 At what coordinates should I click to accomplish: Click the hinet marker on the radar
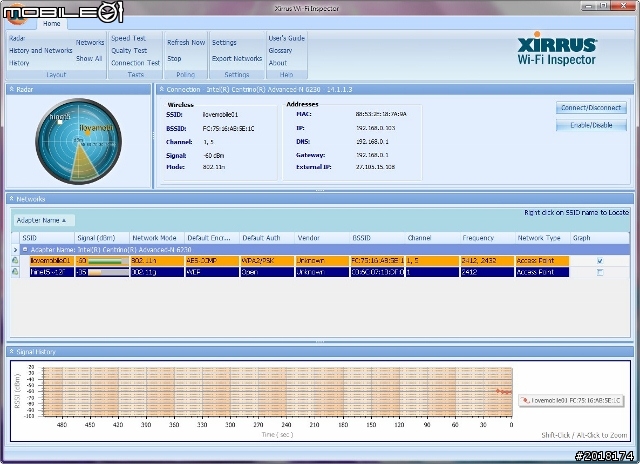(60, 122)
